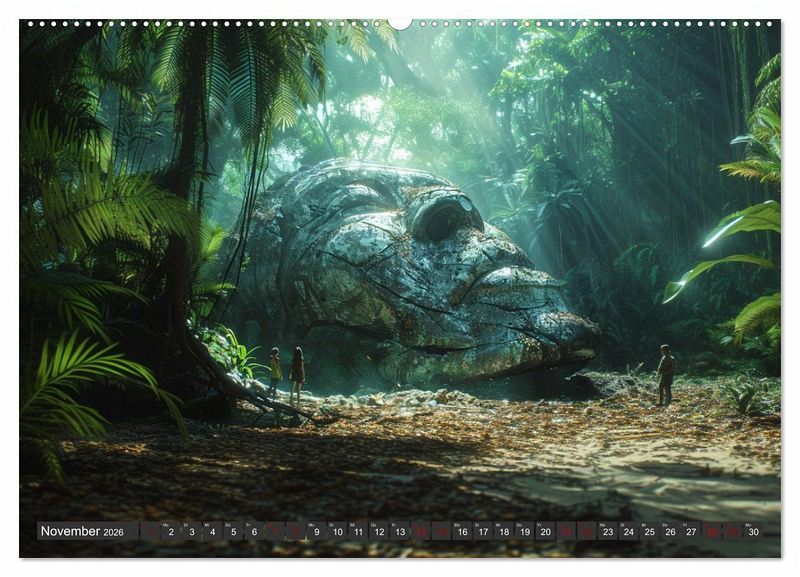Select date 30 at the strip's end
This screenshot has width=800, height=577.
pyautogui.click(x=753, y=532)
